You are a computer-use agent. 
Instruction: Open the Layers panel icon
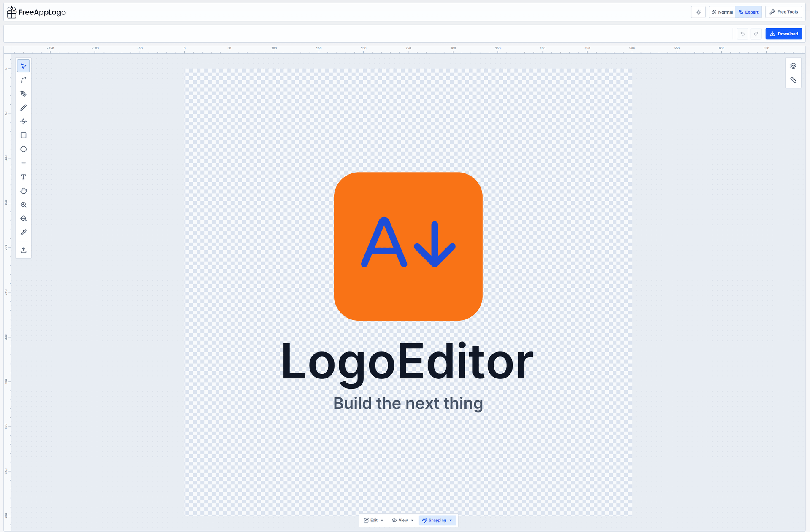tap(793, 66)
